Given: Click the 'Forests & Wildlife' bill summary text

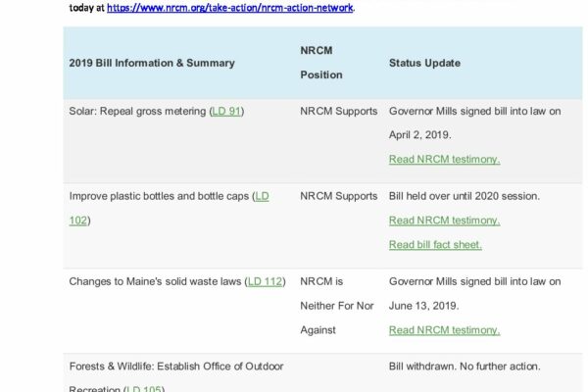Looking at the screenshot, I should [x=176, y=367].
